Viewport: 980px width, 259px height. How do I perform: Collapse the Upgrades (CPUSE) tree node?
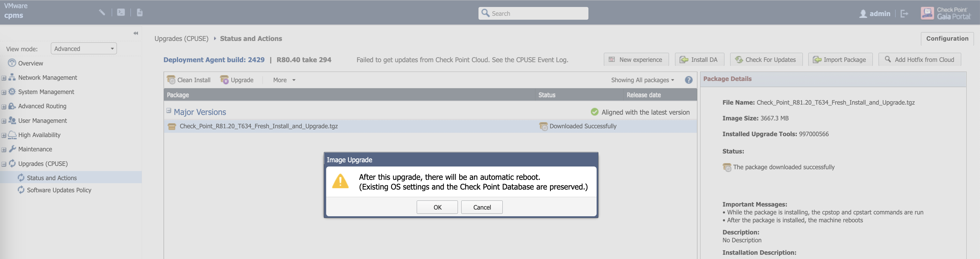pyautogui.click(x=4, y=164)
